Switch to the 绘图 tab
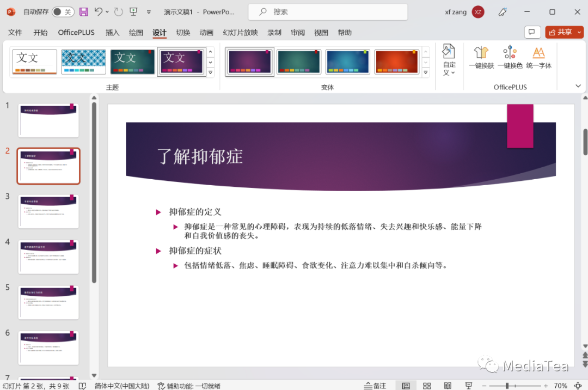The height and width of the screenshot is (390, 588). [136, 33]
